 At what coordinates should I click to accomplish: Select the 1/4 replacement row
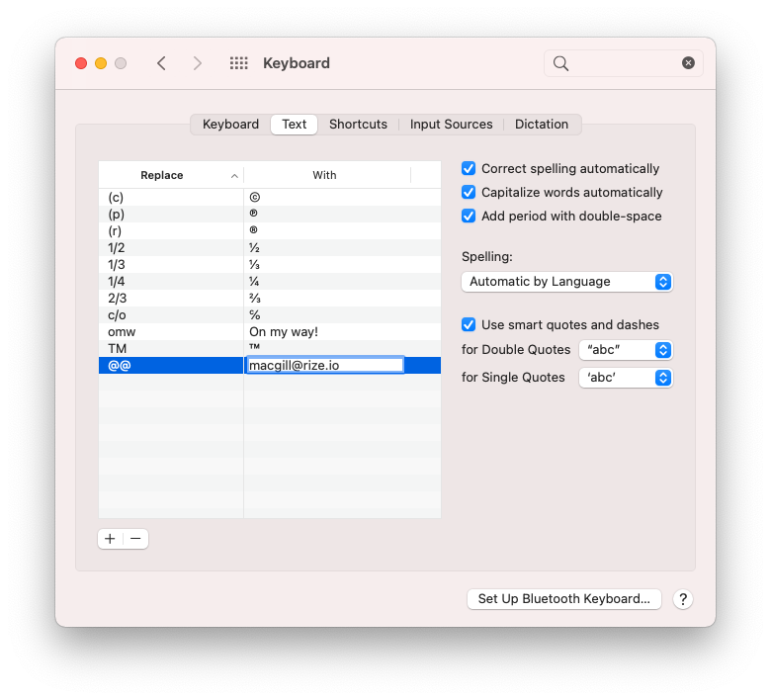tap(270, 281)
